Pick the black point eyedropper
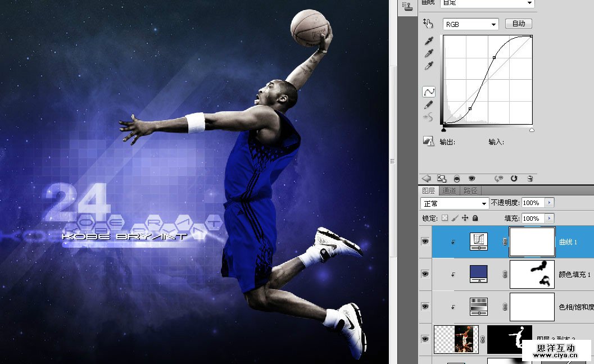Screen dimensions: 594x364 pyautogui.click(x=429, y=40)
